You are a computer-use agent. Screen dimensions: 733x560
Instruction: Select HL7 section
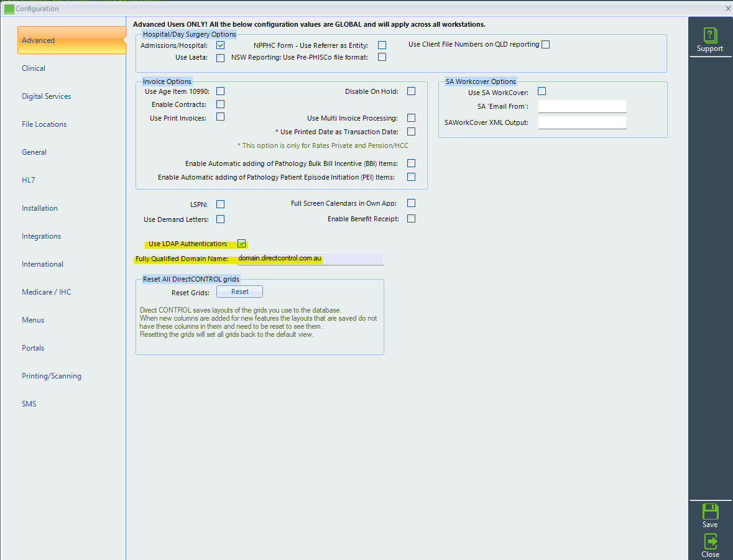pyautogui.click(x=29, y=180)
